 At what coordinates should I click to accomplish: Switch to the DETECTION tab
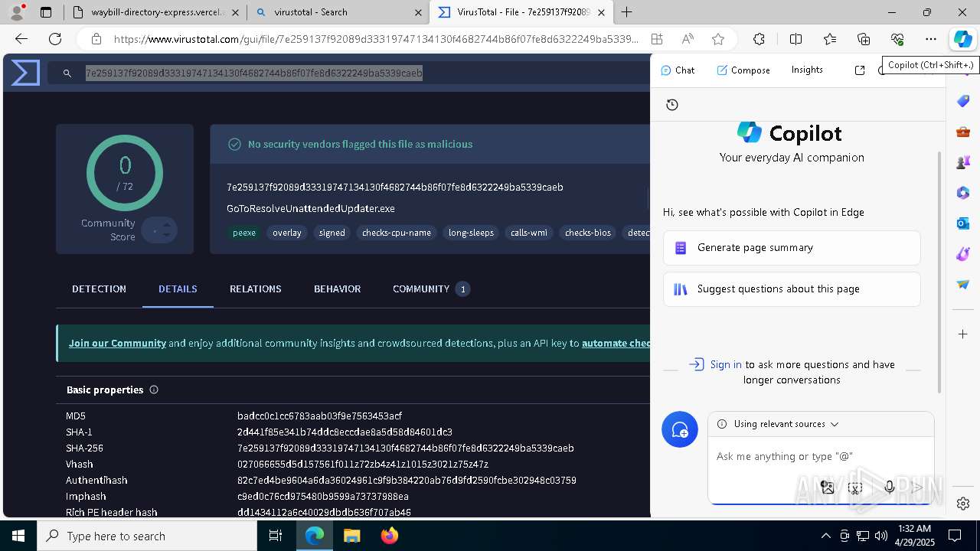point(99,289)
